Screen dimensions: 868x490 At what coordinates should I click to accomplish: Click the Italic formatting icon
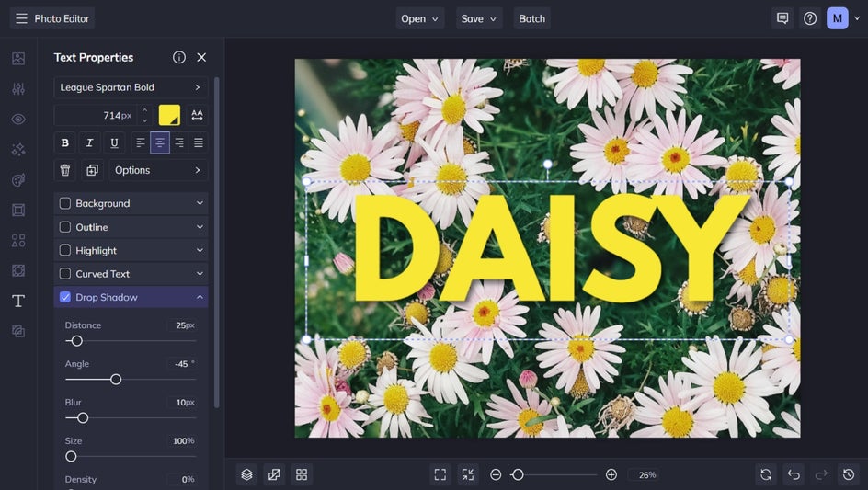(89, 142)
